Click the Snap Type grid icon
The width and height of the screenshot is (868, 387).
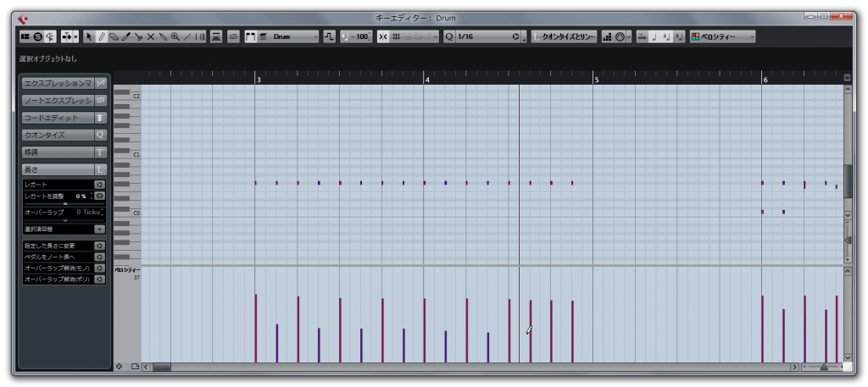396,36
